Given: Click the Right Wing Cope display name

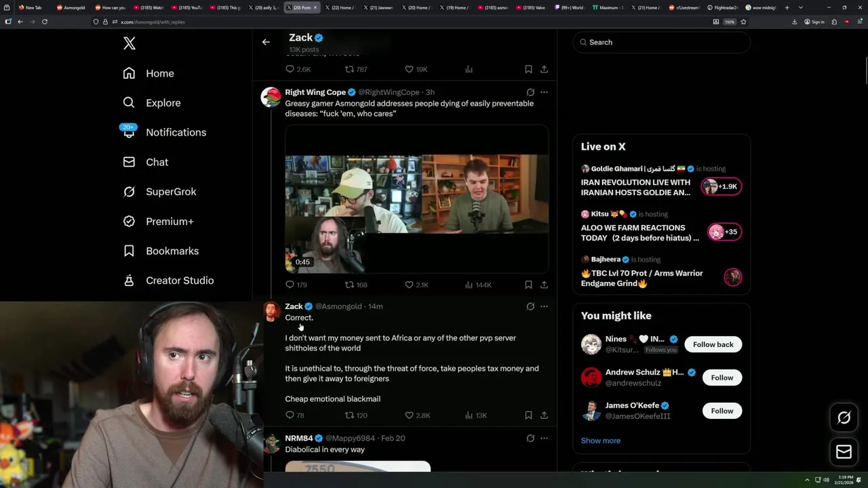Looking at the screenshot, I should 315,92.
